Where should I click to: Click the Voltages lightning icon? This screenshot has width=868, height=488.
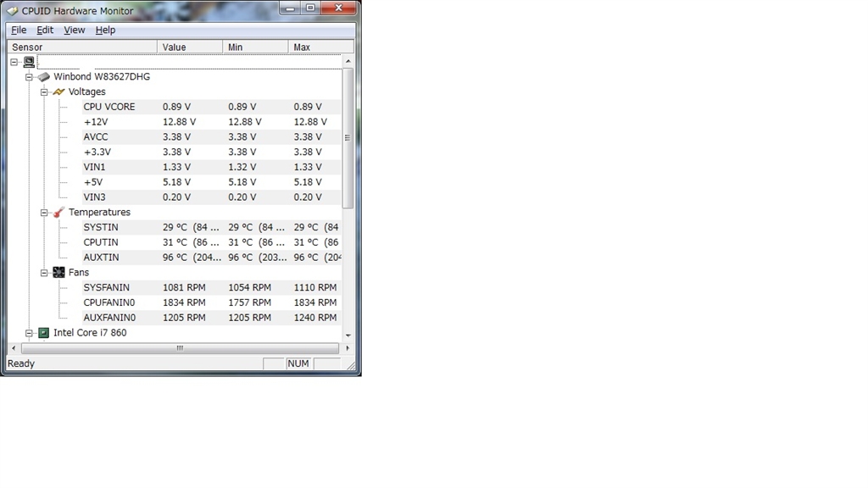[58, 91]
